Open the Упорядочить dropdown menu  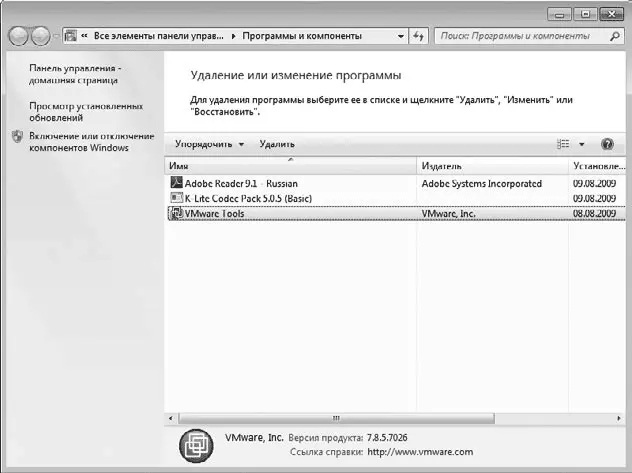(x=209, y=144)
